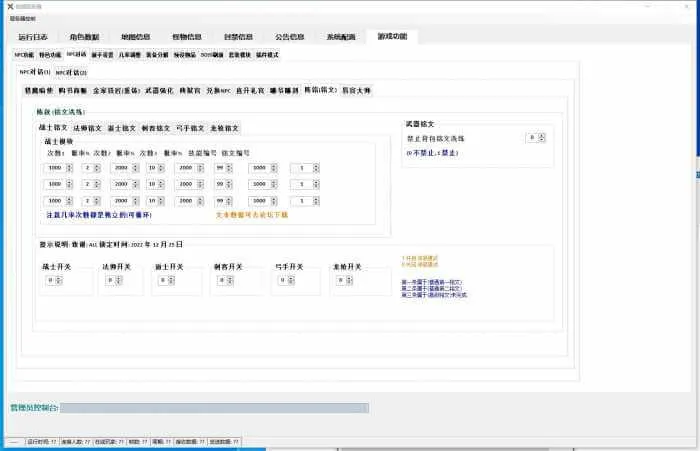The image size is (700, 451).
Task: Adjust first-row second 概率% spinner showing 10
Action: tap(156, 168)
